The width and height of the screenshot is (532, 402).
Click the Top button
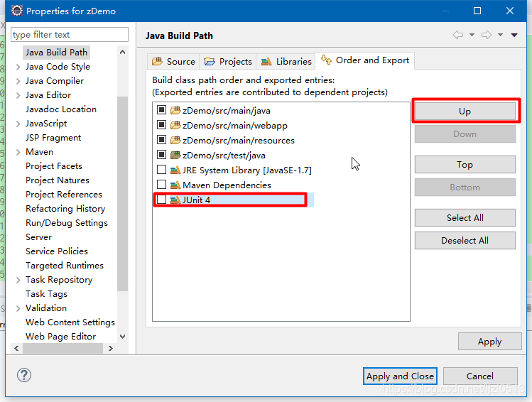[x=465, y=165]
